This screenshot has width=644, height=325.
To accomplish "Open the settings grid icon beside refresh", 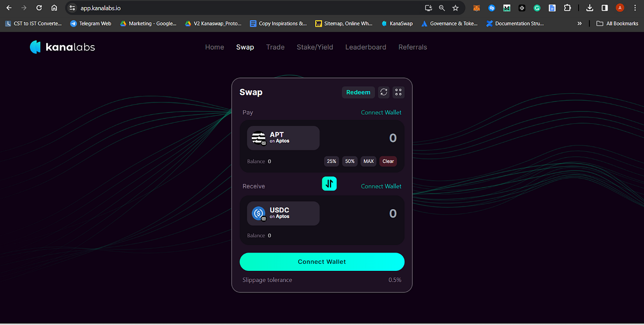I will tap(398, 92).
